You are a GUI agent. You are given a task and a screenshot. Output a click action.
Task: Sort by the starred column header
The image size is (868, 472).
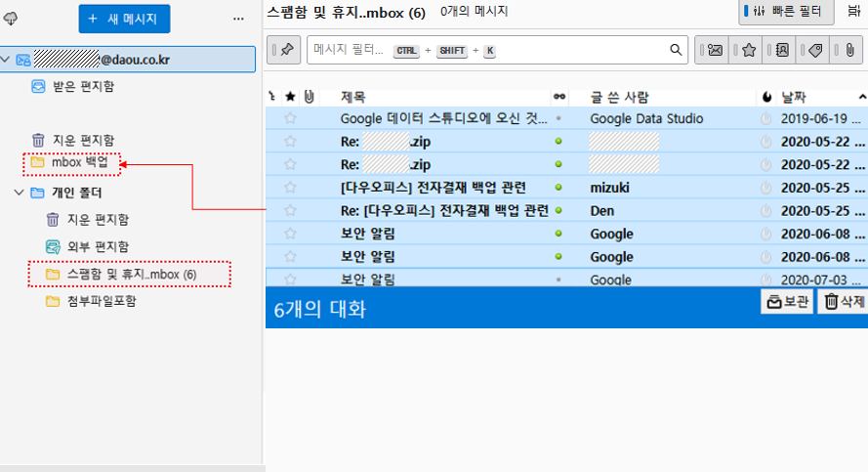click(x=290, y=97)
